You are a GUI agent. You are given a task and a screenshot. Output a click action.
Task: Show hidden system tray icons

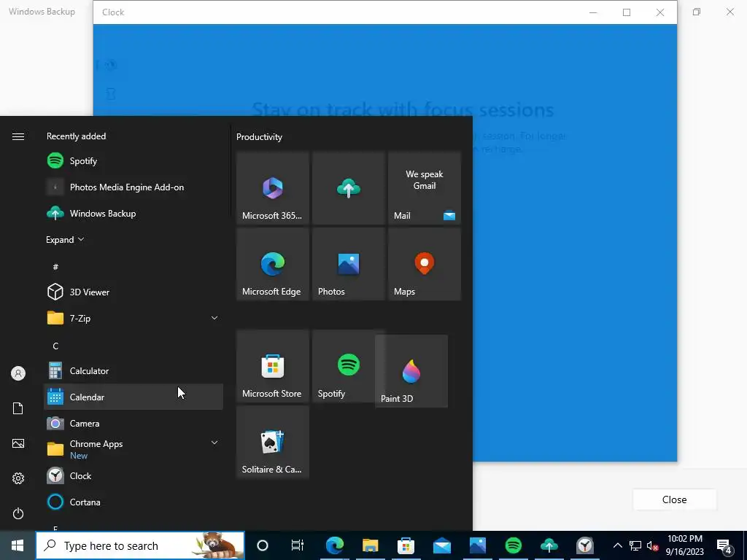point(617,545)
